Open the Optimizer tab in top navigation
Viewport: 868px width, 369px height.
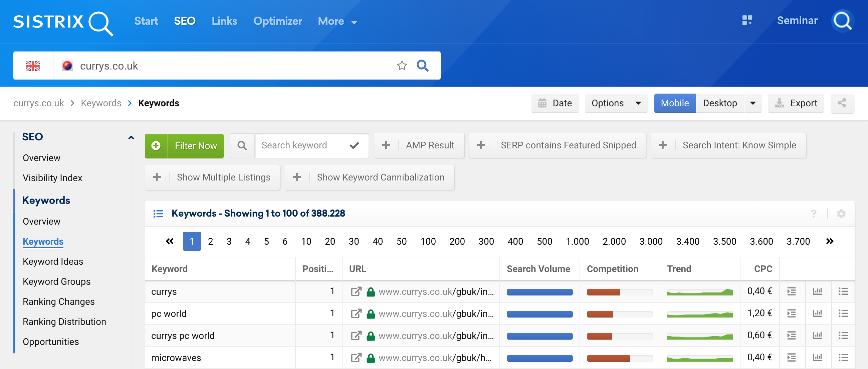(277, 21)
